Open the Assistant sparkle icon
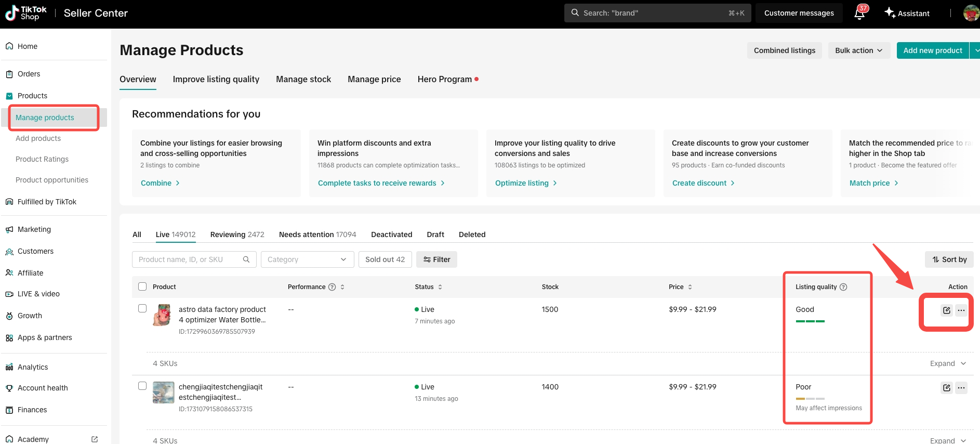Viewport: 980px width, 444px height. pos(890,12)
